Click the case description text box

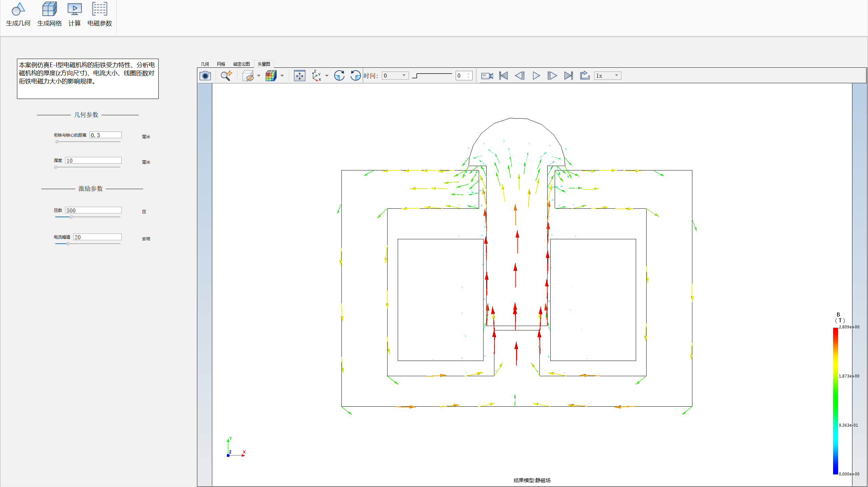[88, 79]
